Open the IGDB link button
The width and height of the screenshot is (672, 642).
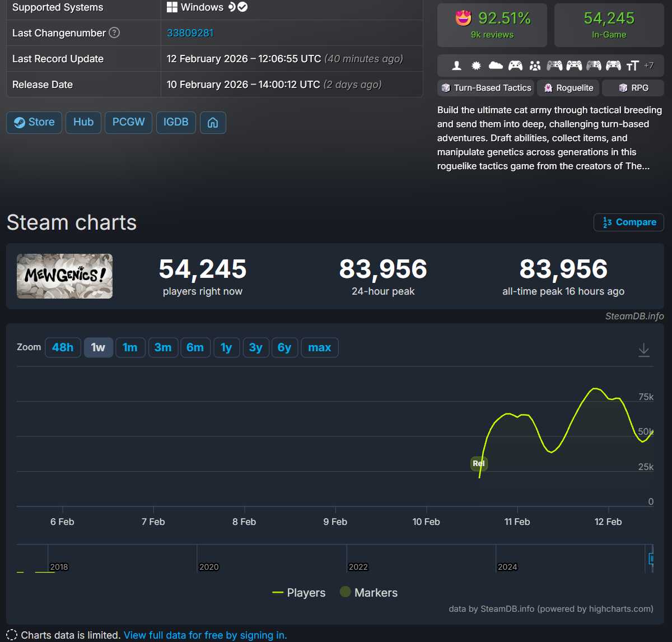(176, 122)
